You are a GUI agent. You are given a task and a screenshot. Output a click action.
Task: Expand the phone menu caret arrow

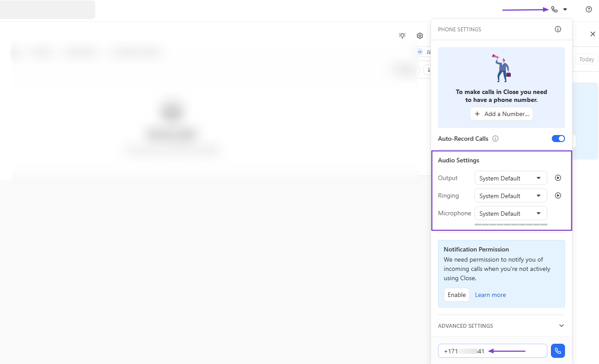pos(565,9)
